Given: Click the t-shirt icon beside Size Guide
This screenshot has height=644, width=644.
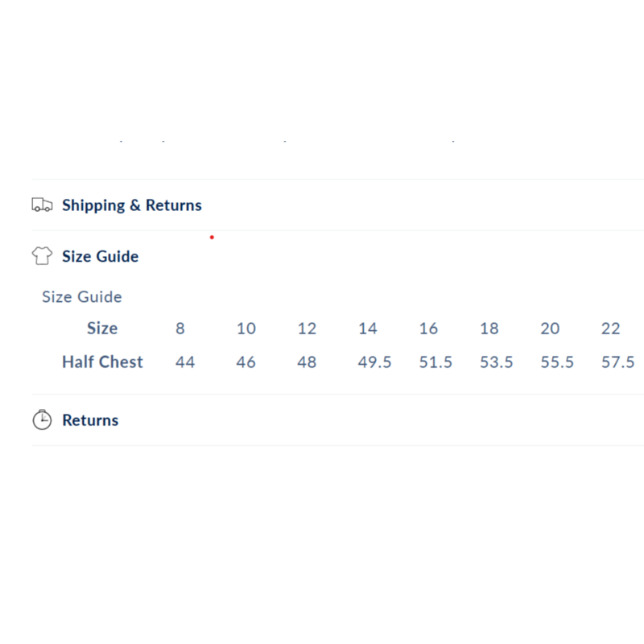Looking at the screenshot, I should pos(42,257).
